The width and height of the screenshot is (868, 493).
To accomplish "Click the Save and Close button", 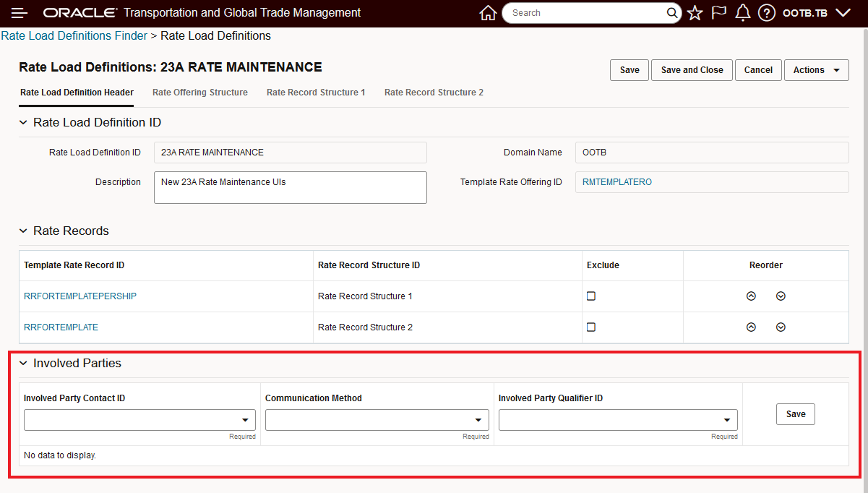I will click(x=692, y=70).
